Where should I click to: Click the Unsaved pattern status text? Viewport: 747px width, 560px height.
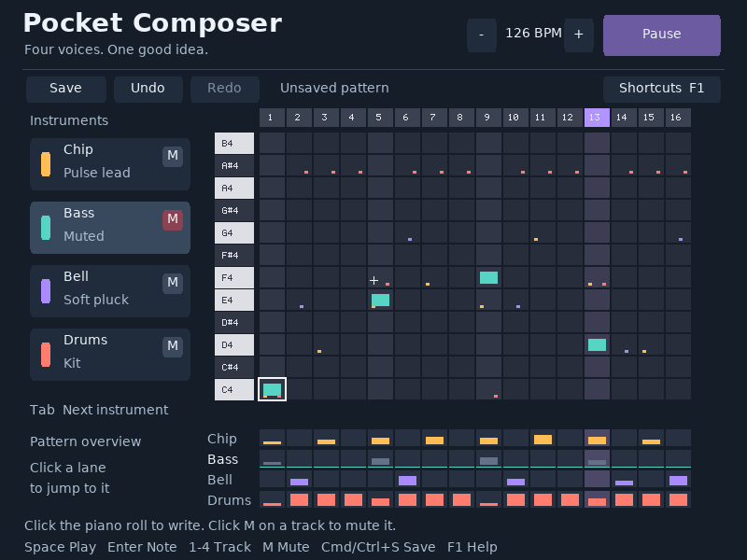point(334,88)
